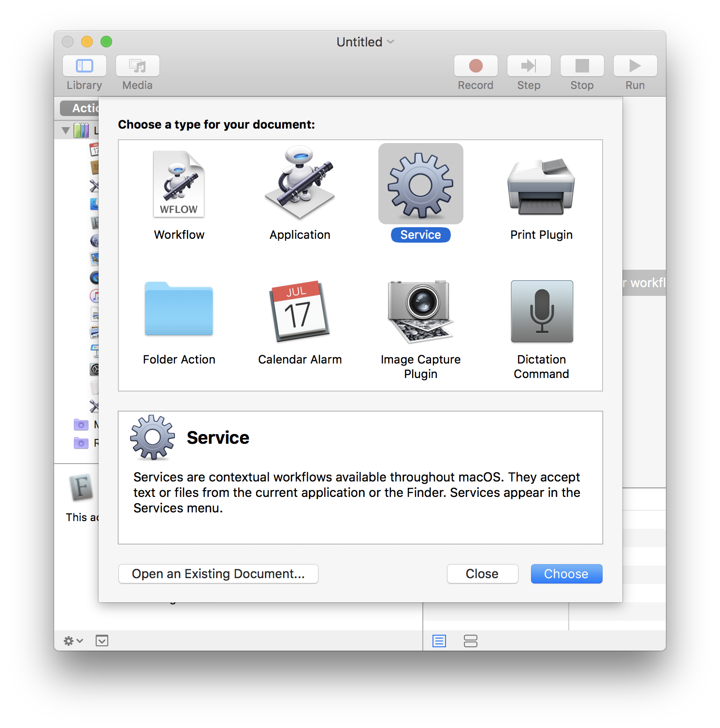The height and width of the screenshot is (728, 720).
Task: Pick the Print Plugin printer icon
Action: point(541,186)
